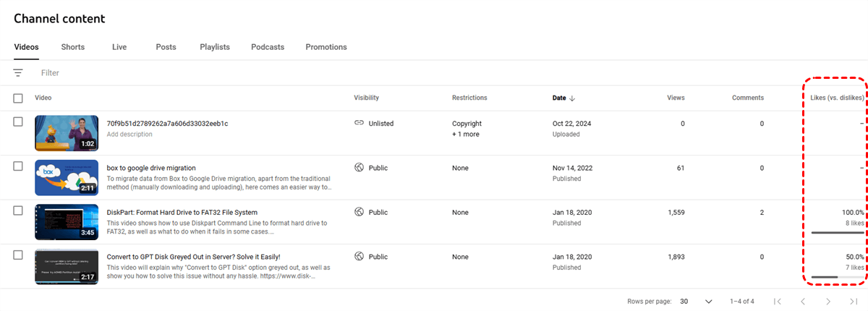The image size is (868, 311).
Task: Open 'DiskPart: Format Hard Drive to FAT32' title
Action: 182,212
